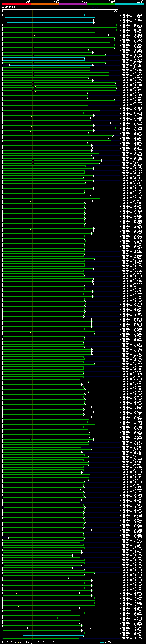Viewport: 146px width, 644px height.
Task: Select hit UniRef100_A7Y7I4
Action: coord(131,618)
